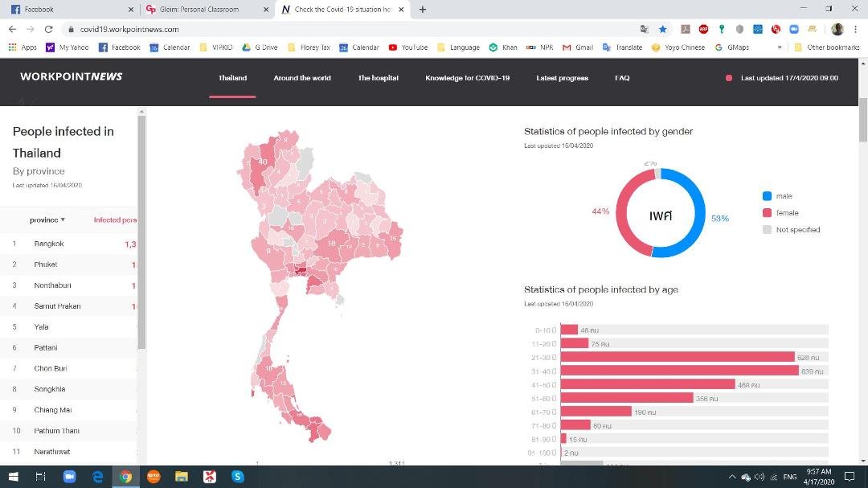This screenshot has width=868, height=488.
Task: Open the Latest progress section
Action: tap(562, 78)
